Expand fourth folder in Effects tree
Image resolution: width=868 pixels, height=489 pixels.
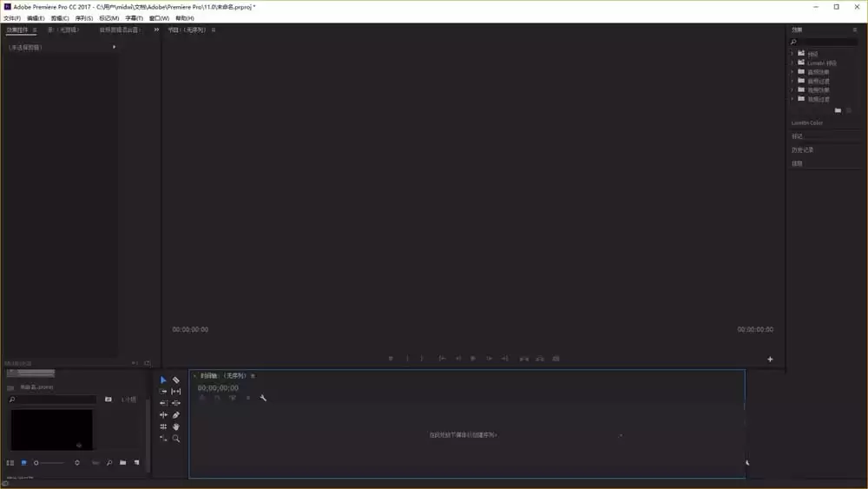792,81
